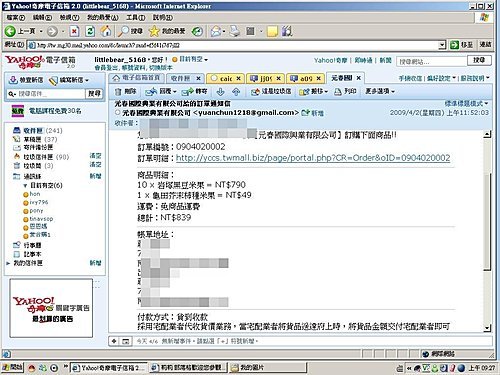Open History clock icon in IE toolbar
500x375 pixels.
pyautogui.click(x=197, y=32)
